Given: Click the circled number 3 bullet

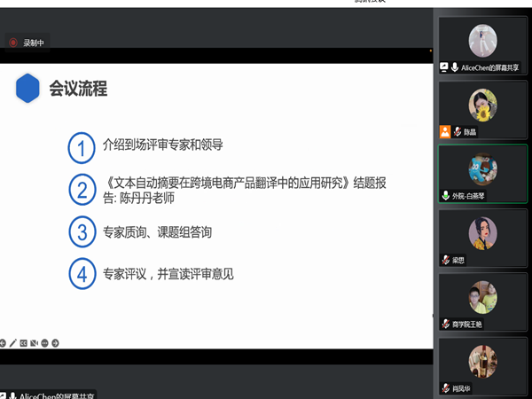Looking at the screenshot, I should pos(82,231).
